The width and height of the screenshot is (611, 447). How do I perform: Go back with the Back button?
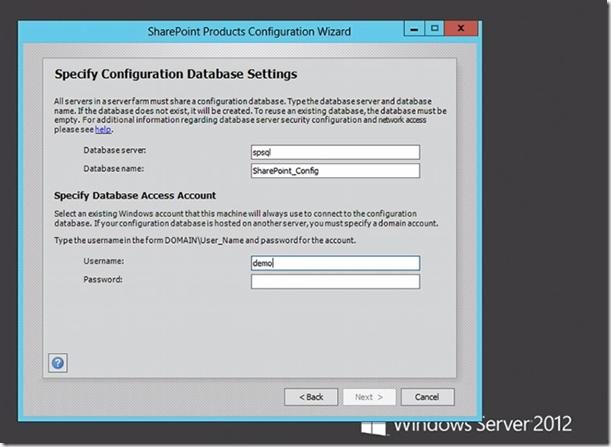tap(311, 397)
